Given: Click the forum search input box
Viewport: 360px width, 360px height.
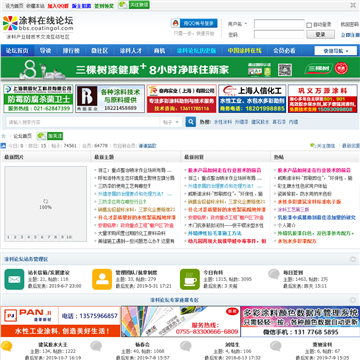Looking at the screenshot, I should (x=83, y=122).
